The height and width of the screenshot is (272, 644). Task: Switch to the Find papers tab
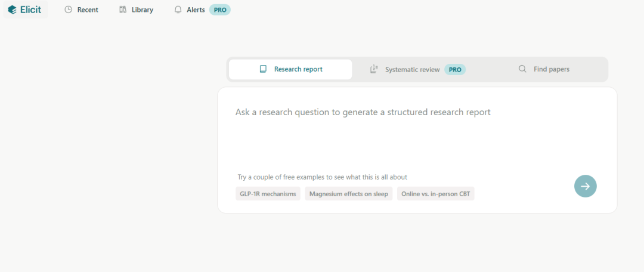tap(551, 69)
